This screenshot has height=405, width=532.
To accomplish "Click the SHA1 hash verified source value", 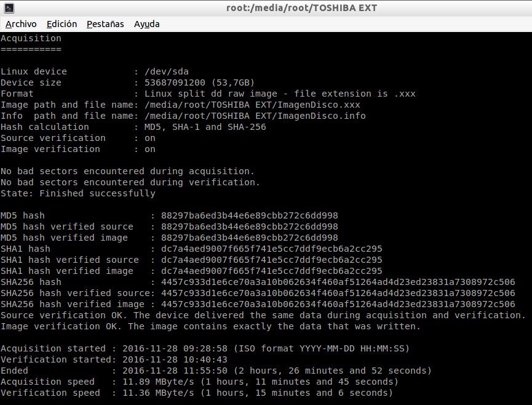I will [x=271, y=260].
